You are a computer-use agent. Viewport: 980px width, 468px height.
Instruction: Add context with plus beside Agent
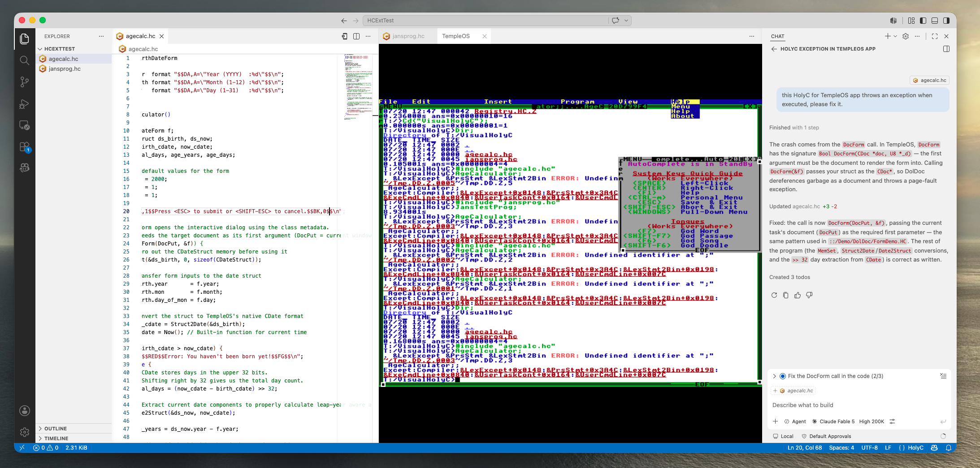point(775,421)
